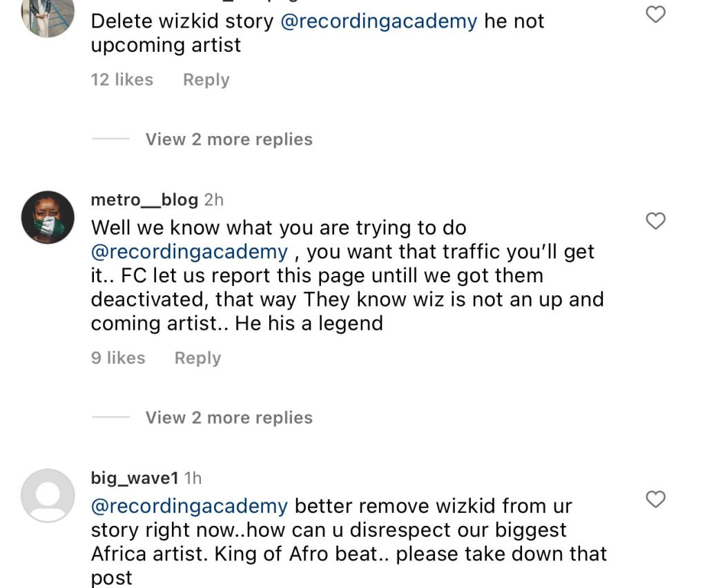Reply to metro__blog's comment
707x588 pixels.
point(197,357)
